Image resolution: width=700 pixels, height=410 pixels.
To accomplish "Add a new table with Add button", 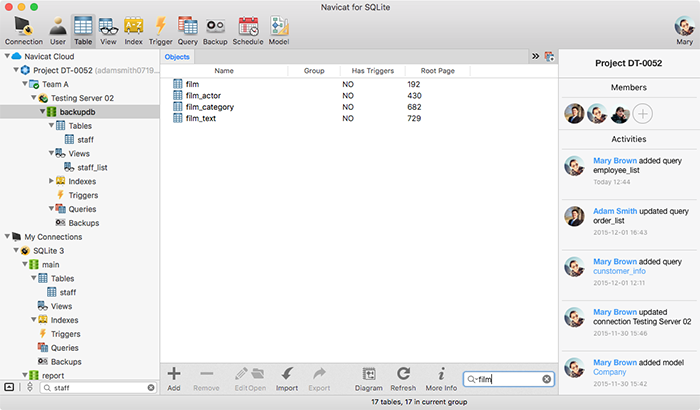I will point(174,379).
